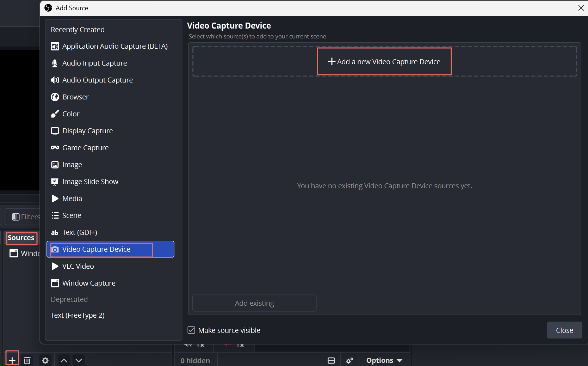588x366 pixels.
Task: Select the Window Capture item in Sources list
Action: (x=25, y=254)
